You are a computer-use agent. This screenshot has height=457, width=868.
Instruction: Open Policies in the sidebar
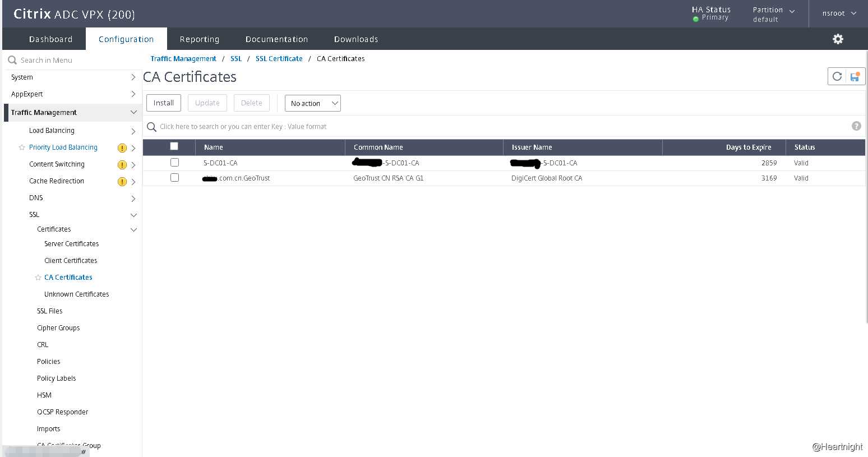pyautogui.click(x=49, y=362)
